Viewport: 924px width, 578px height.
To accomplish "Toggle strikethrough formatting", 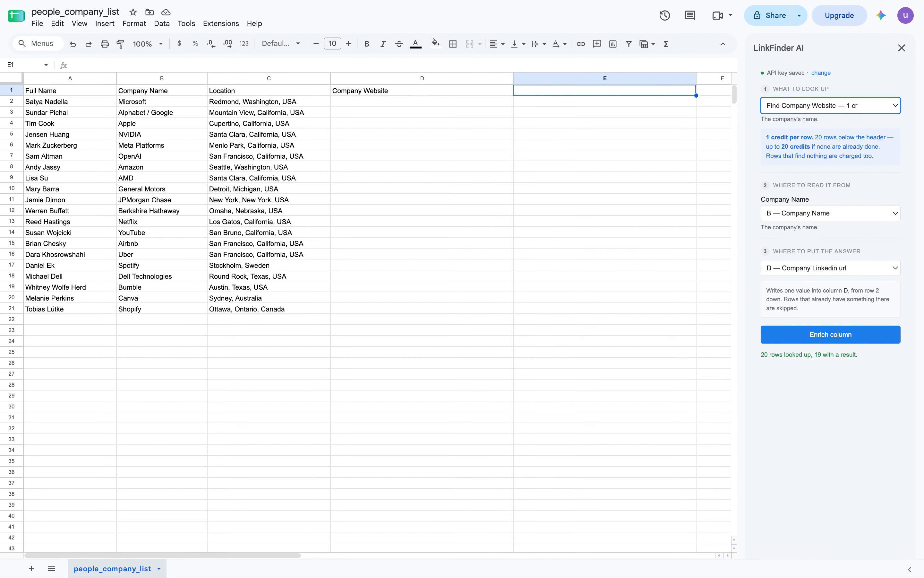I will point(399,44).
